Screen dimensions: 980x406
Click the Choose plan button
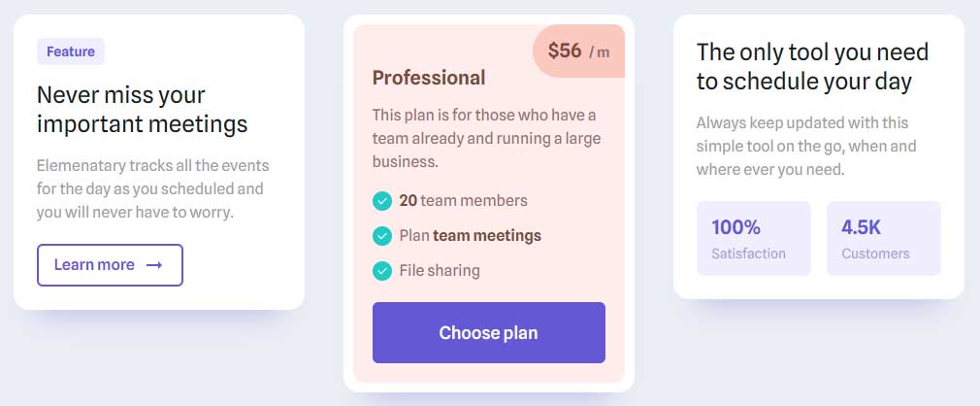(489, 333)
